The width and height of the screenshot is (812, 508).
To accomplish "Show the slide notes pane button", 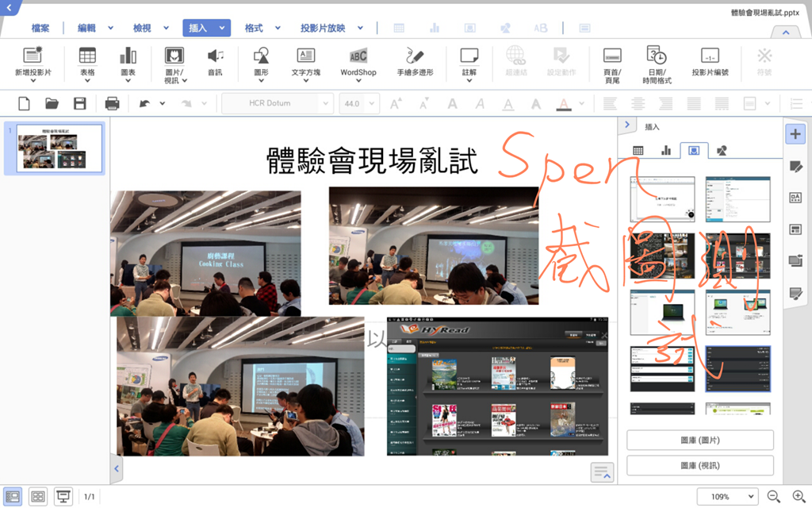I will pyautogui.click(x=602, y=472).
